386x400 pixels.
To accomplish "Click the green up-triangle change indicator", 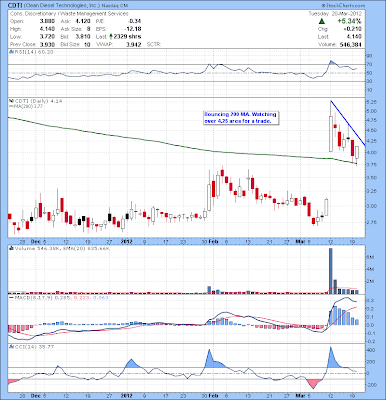I will click(x=322, y=21).
